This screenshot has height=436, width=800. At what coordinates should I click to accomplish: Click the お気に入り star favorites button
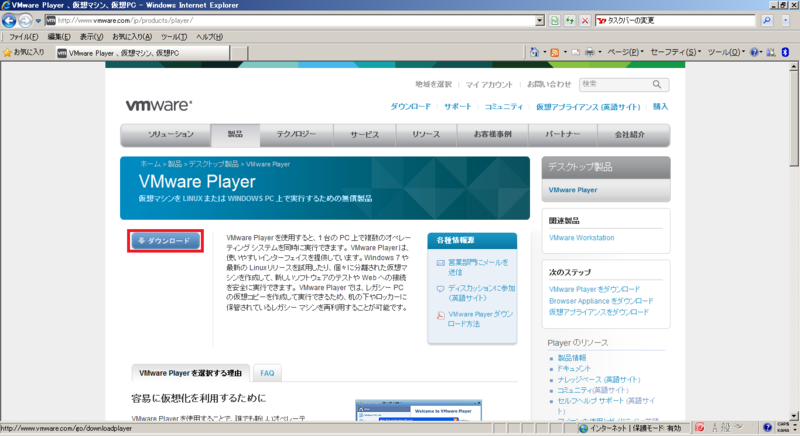pyautogui.click(x=24, y=52)
